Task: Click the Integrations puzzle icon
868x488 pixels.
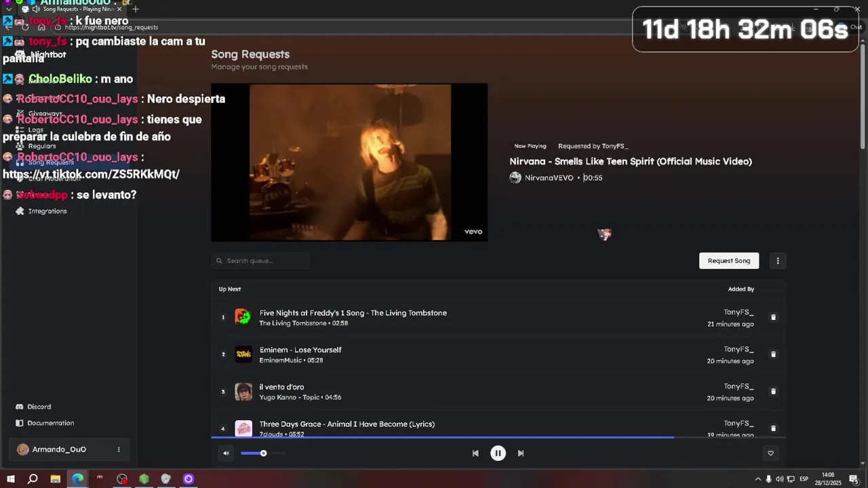Action: tap(20, 211)
